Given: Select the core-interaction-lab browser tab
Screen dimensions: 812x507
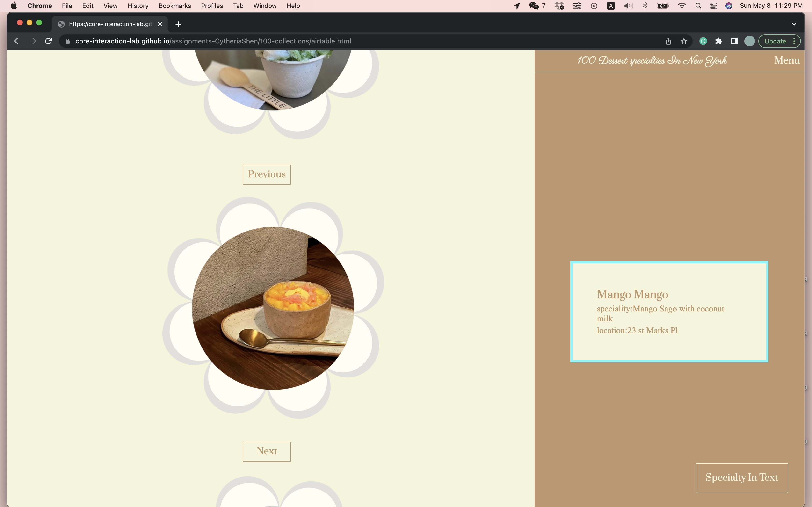Looking at the screenshot, I should tap(110, 24).
